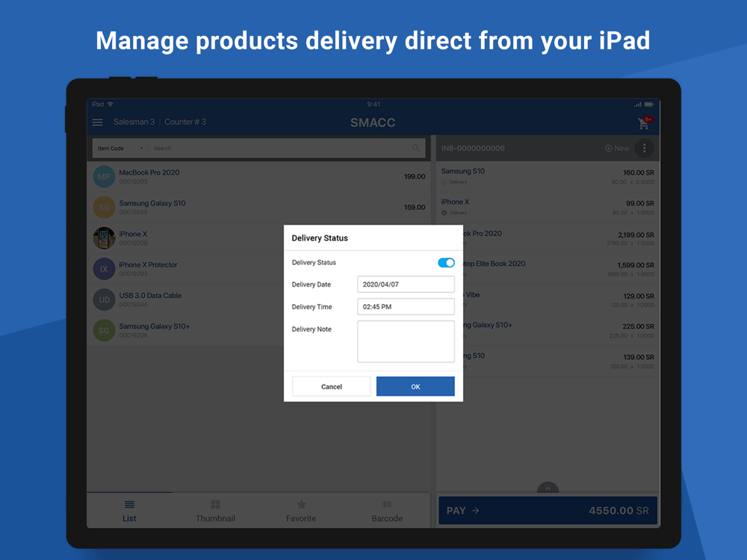
Task: Click the 139.00 SR cart amount
Action: [639, 357]
